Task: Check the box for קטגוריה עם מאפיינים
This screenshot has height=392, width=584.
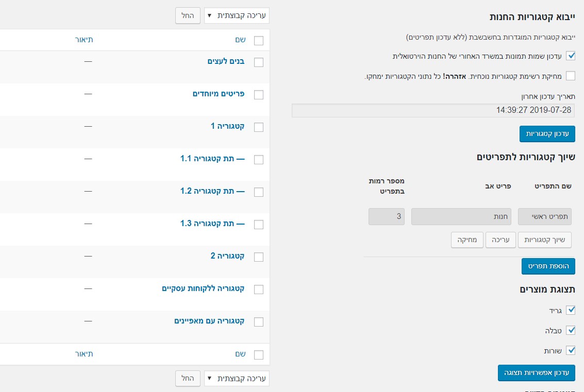Action: click(x=258, y=321)
